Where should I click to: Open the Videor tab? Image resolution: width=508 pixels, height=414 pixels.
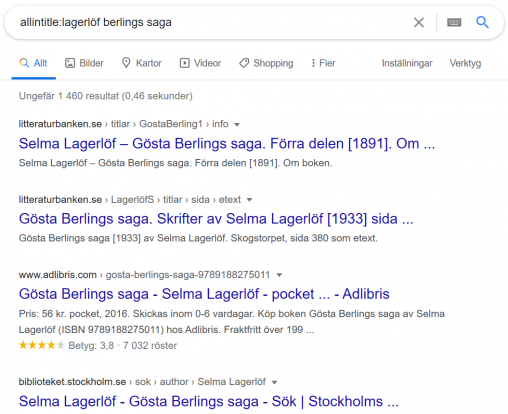pyautogui.click(x=200, y=63)
